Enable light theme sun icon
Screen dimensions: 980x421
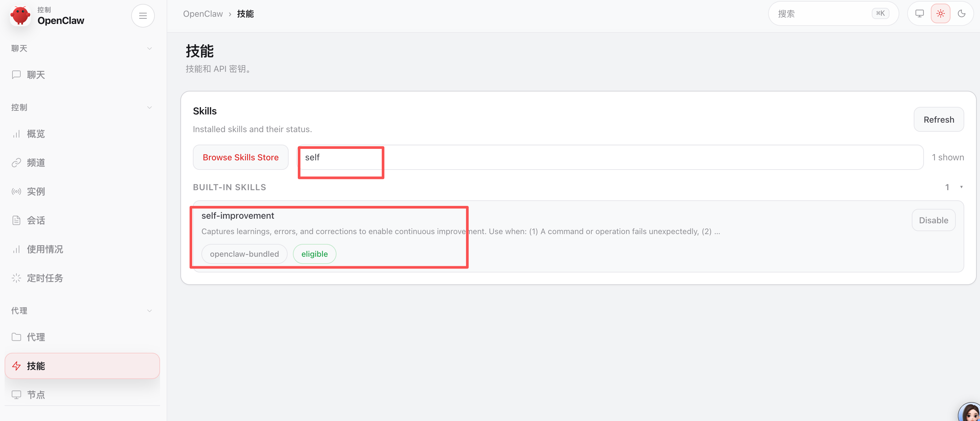tap(940, 14)
